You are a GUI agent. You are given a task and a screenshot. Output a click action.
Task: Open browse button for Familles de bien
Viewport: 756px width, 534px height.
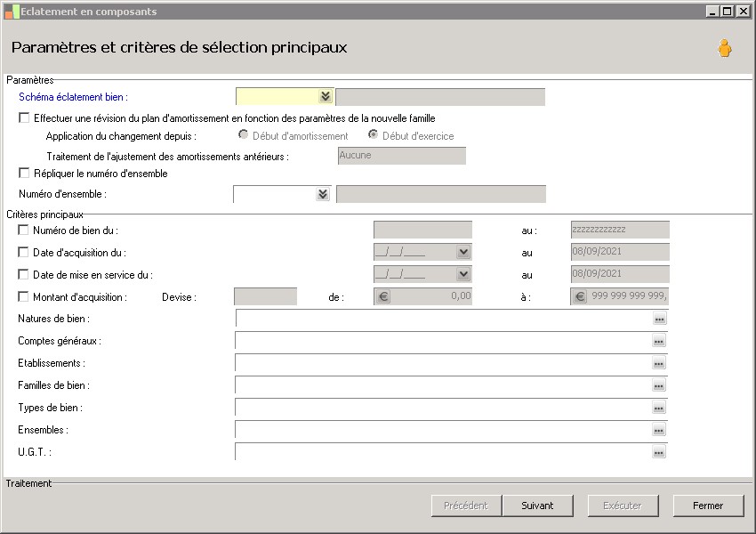tap(658, 385)
